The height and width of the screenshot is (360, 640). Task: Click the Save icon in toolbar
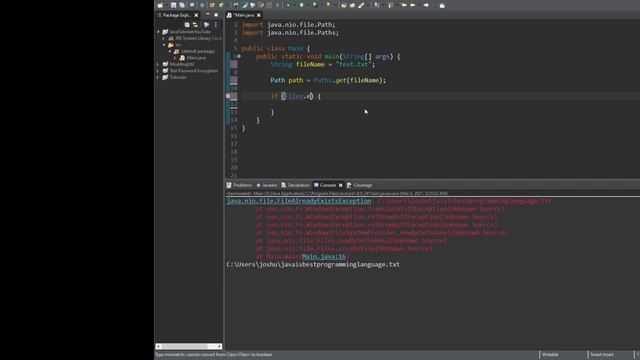pos(173,5)
